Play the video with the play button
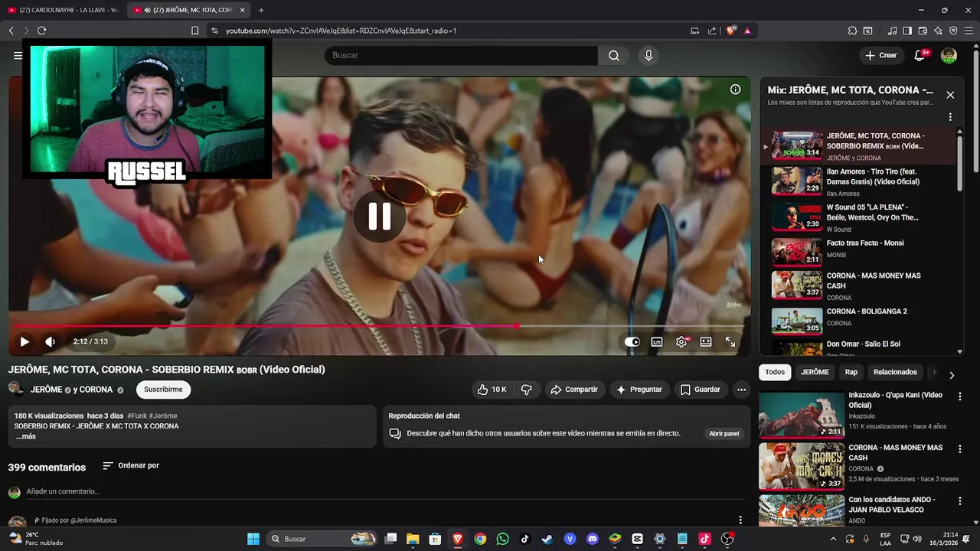980x551 pixels. click(x=24, y=342)
